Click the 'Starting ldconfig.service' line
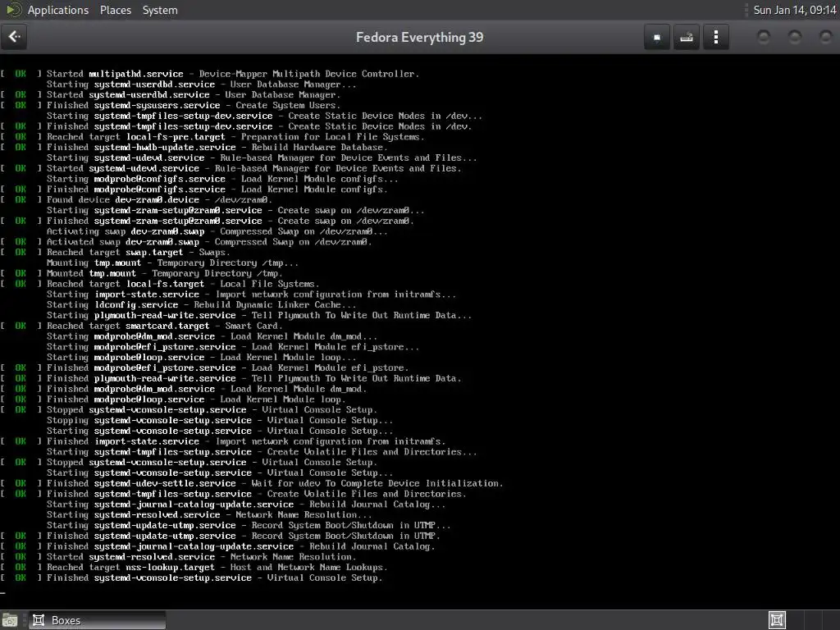Image resolution: width=840 pixels, height=630 pixels. (201, 305)
